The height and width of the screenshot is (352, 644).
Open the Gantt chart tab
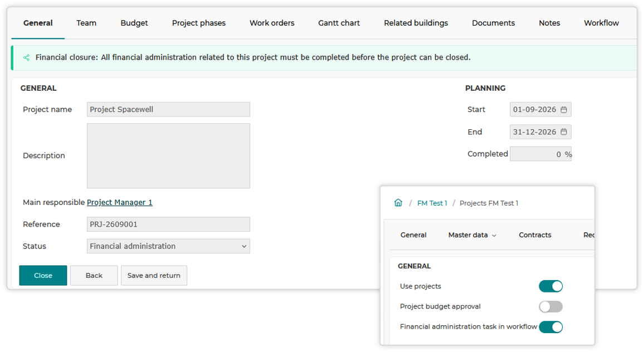pyautogui.click(x=339, y=23)
